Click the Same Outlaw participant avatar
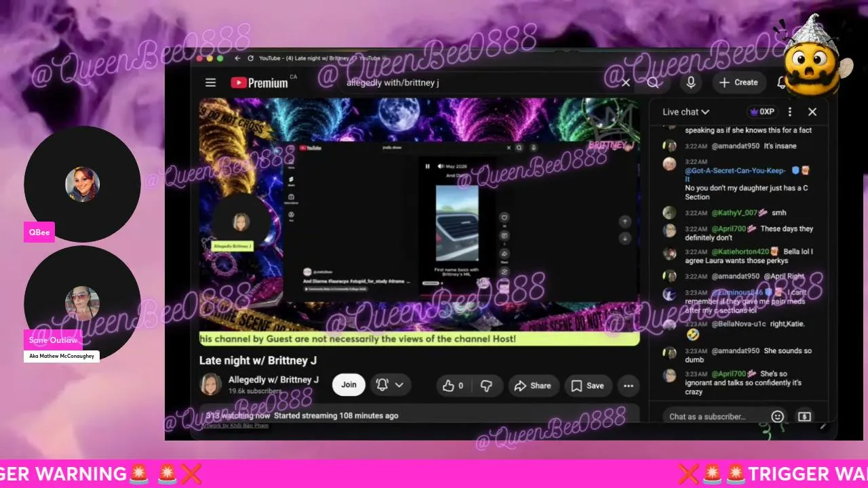Screen dimensions: 868x488 point(82,303)
